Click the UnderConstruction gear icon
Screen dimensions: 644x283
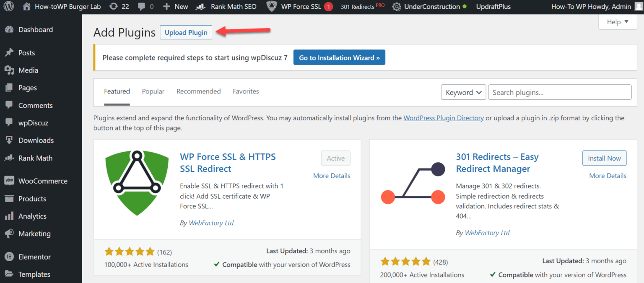tap(428, 6)
